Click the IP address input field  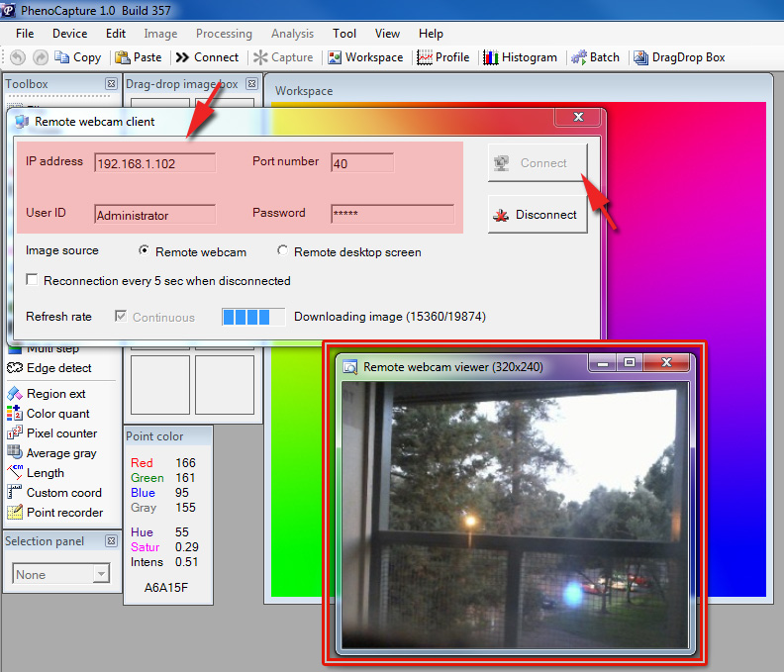pos(155,163)
